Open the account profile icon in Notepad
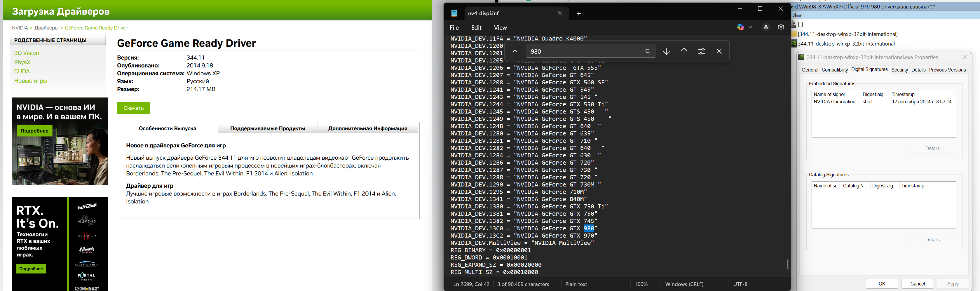 point(766,27)
